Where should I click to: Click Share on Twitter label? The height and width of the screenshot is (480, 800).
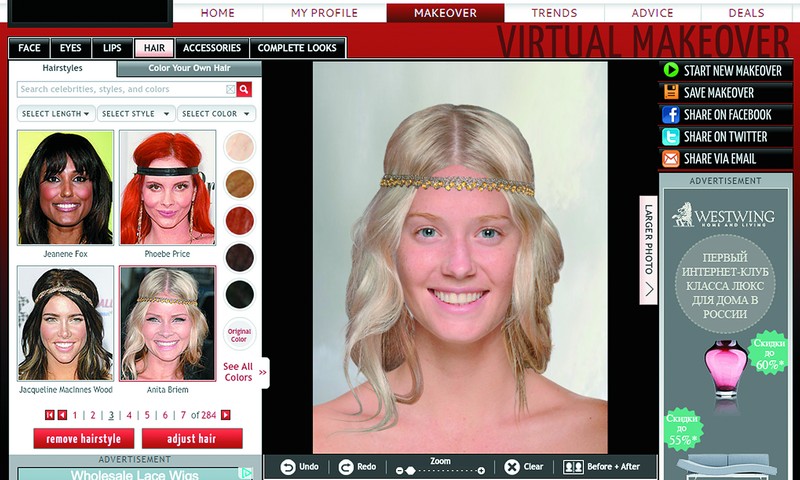click(x=726, y=137)
